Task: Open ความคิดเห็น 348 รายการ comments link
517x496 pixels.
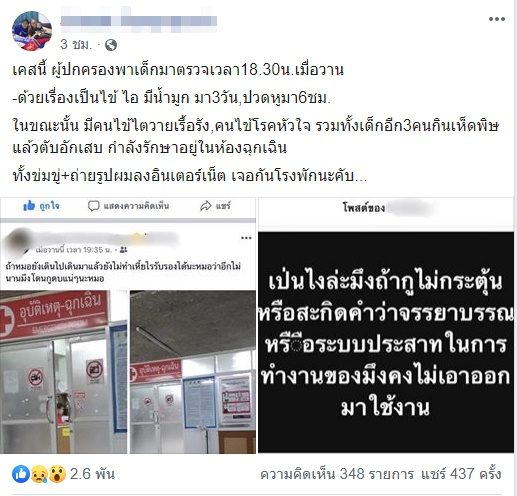Action: point(337,474)
